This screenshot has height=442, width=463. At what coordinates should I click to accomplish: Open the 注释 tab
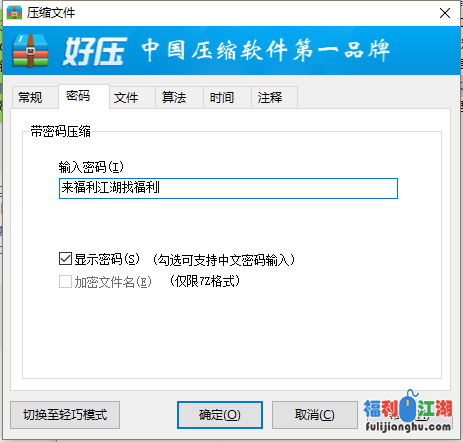click(270, 97)
